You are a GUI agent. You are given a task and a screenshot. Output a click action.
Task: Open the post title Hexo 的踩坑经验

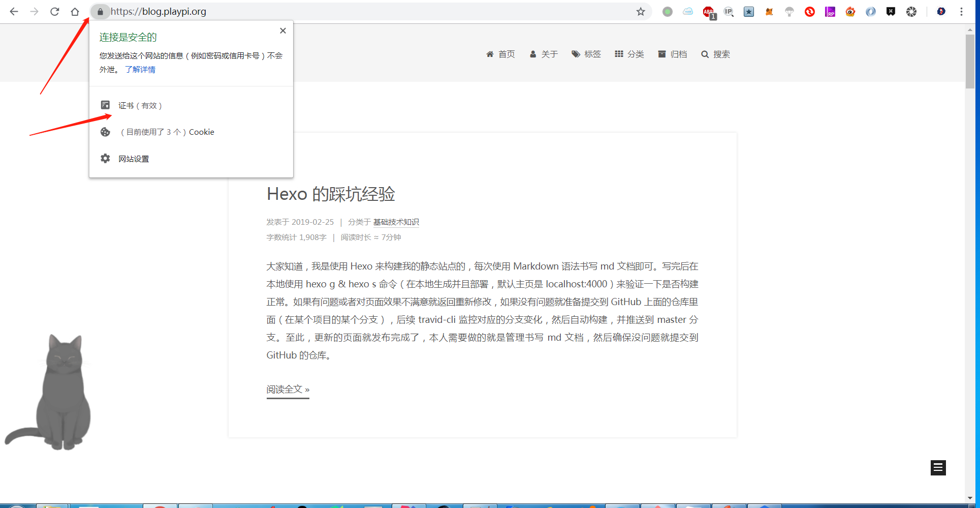[x=331, y=194]
